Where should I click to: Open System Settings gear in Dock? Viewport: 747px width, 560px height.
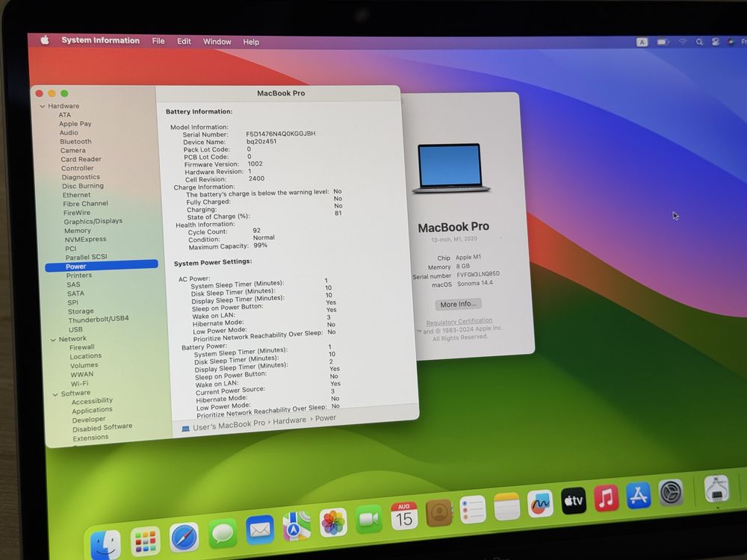click(x=671, y=492)
